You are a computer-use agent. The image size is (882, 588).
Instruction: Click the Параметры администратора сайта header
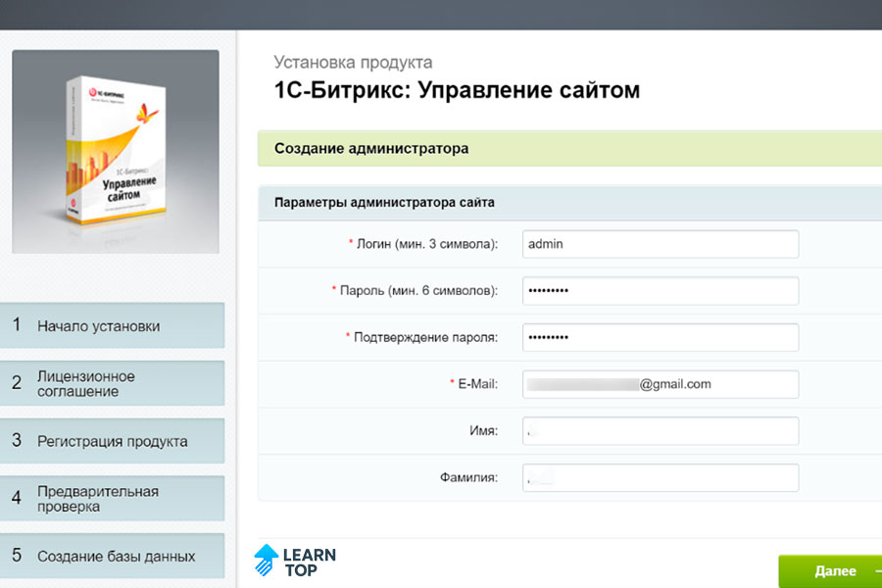(569, 203)
